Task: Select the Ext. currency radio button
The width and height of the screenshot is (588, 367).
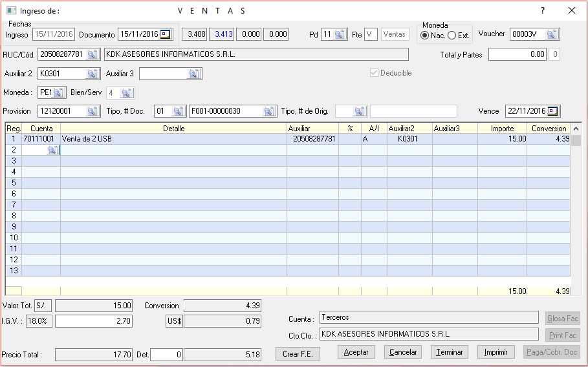Action: 452,35
